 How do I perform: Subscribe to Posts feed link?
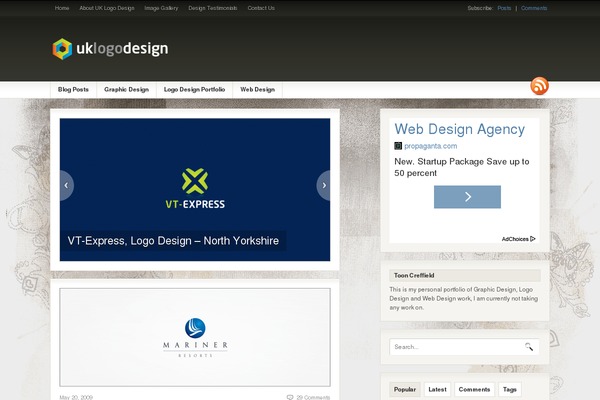[504, 8]
